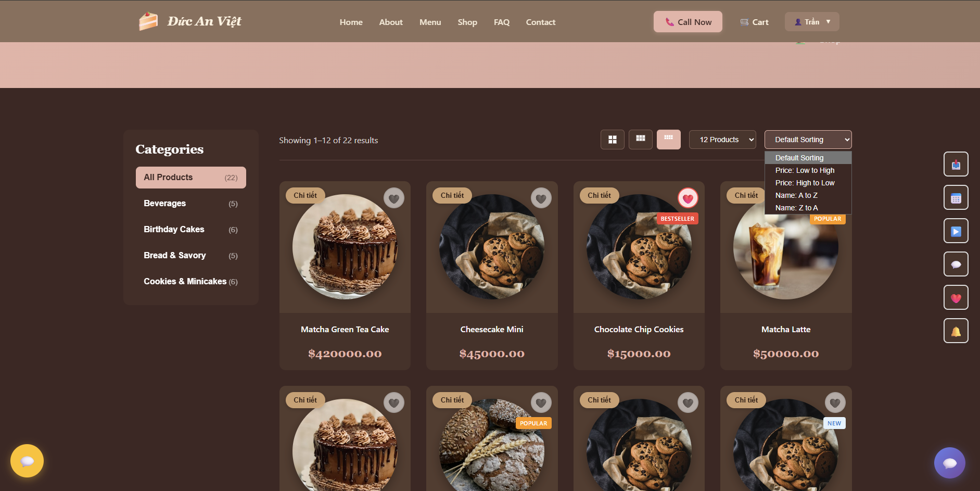Open the purple chat bubble button

tap(950, 463)
